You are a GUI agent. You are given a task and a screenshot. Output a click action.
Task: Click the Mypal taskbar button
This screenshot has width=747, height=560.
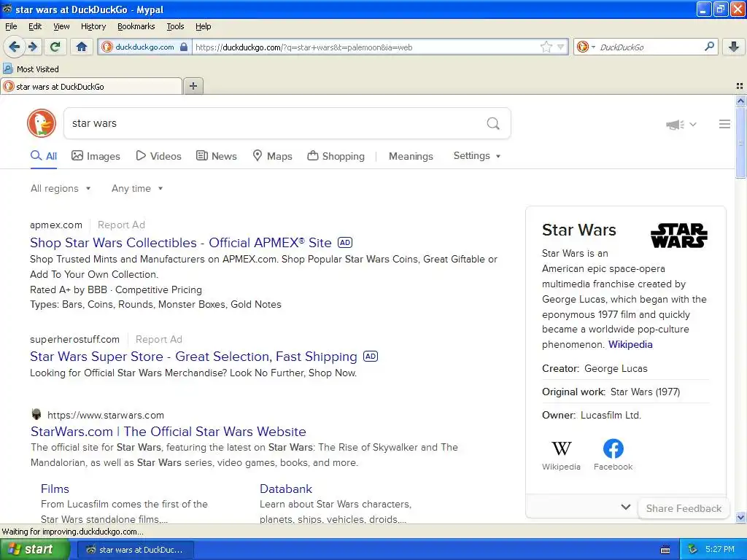tap(135, 550)
